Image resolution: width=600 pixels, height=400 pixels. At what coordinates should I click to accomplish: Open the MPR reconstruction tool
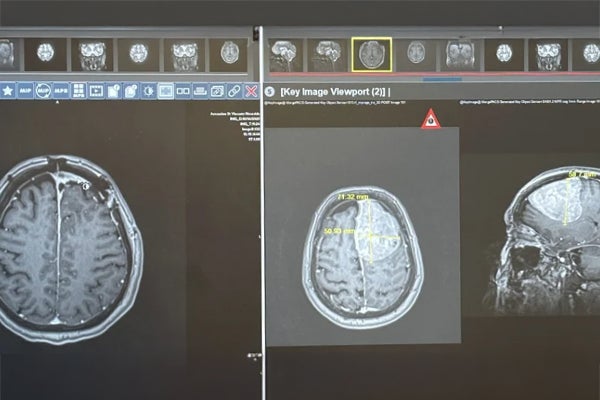tap(60, 91)
